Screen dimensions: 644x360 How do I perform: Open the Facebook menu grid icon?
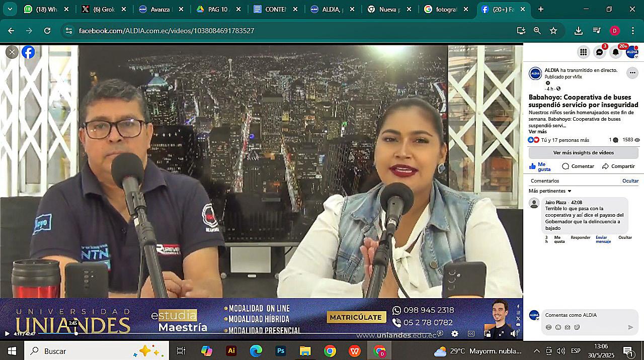(583, 52)
